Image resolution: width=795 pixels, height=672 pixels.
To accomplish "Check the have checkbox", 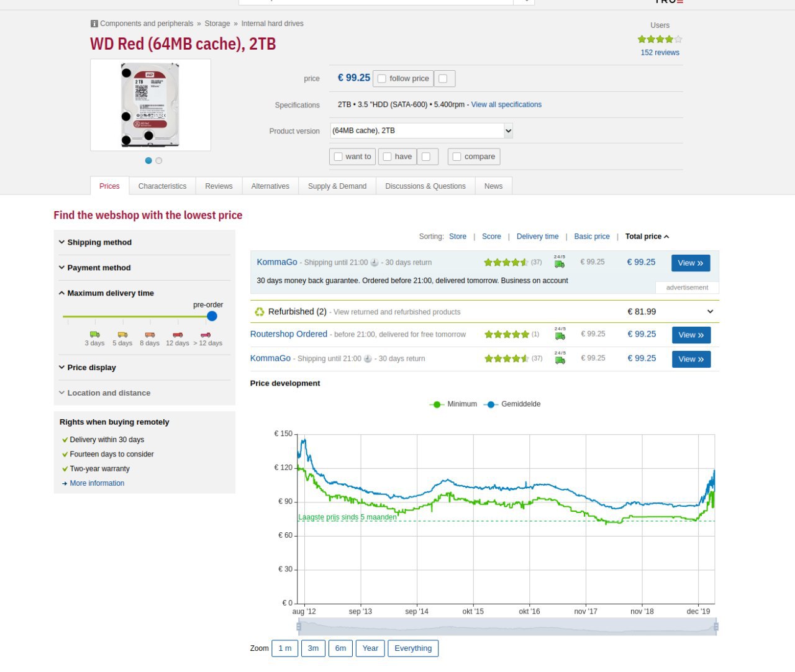I will pyautogui.click(x=388, y=157).
